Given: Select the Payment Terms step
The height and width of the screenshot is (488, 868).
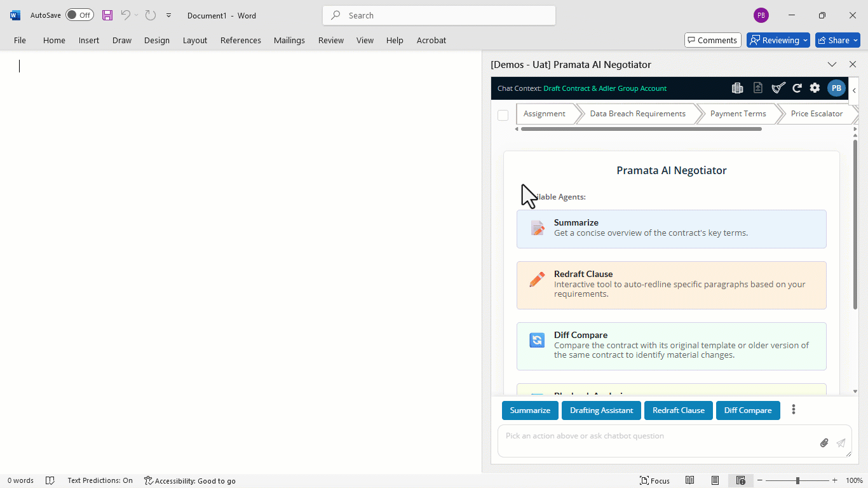Looking at the screenshot, I should 738,114.
